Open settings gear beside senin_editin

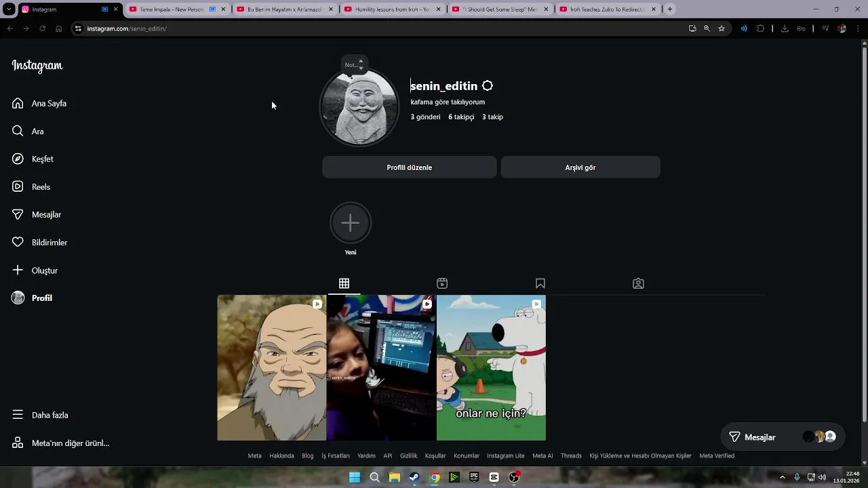pyautogui.click(x=488, y=86)
